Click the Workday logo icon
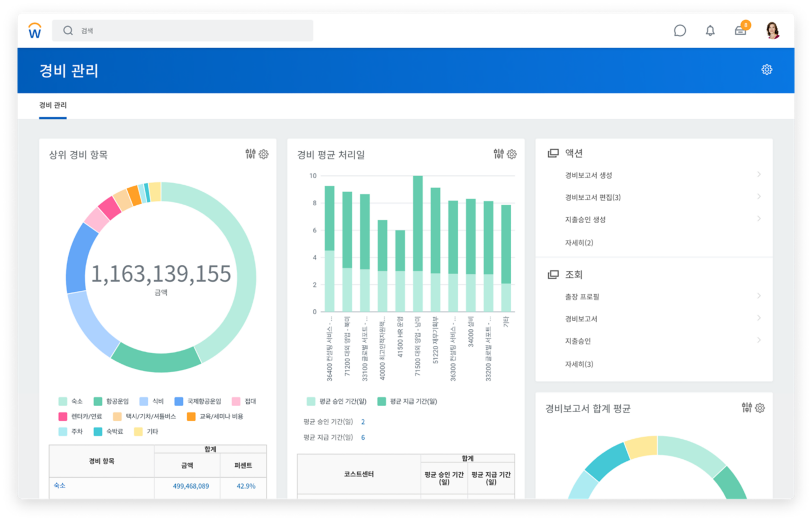This screenshot has width=812, height=521. [x=35, y=30]
